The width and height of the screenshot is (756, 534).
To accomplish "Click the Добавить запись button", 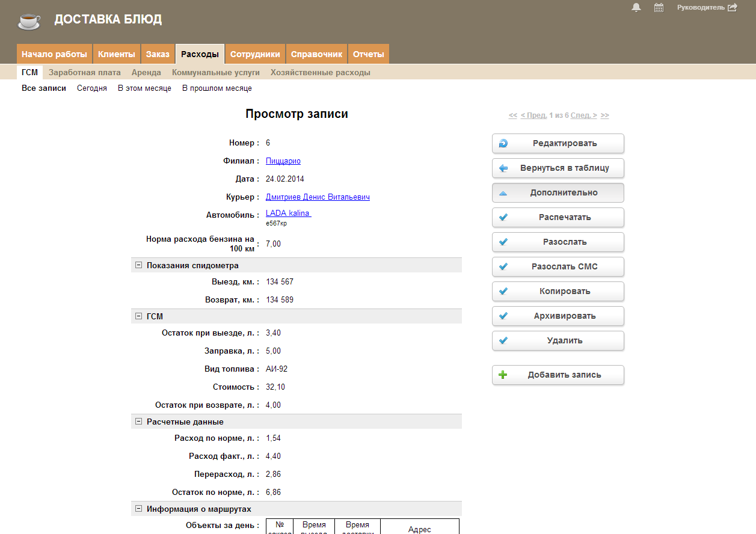I will click(x=558, y=375).
